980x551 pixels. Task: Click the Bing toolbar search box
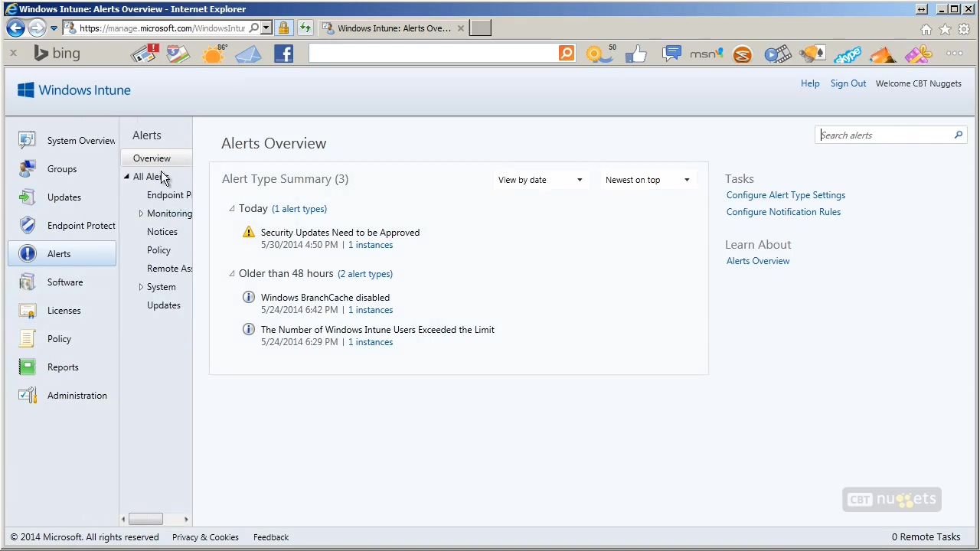coord(433,53)
